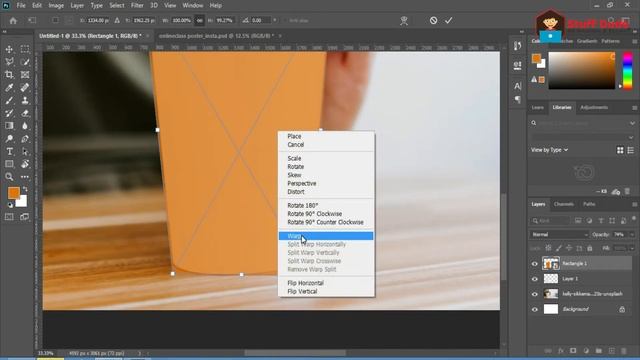Select the Crop tool

tap(9, 75)
